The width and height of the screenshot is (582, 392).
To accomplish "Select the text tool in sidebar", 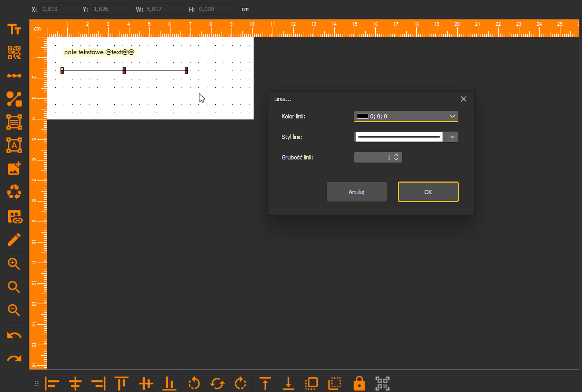I will click(x=14, y=29).
